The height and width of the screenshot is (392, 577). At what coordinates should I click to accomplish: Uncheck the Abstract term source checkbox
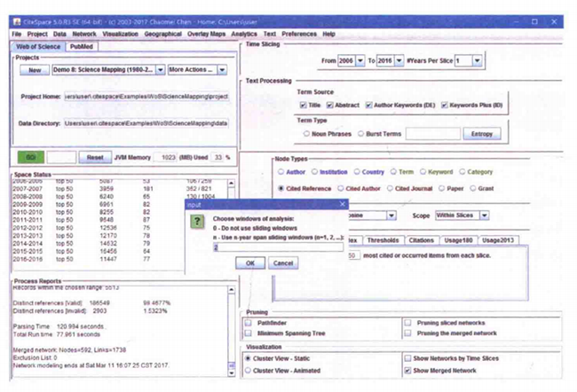point(329,105)
